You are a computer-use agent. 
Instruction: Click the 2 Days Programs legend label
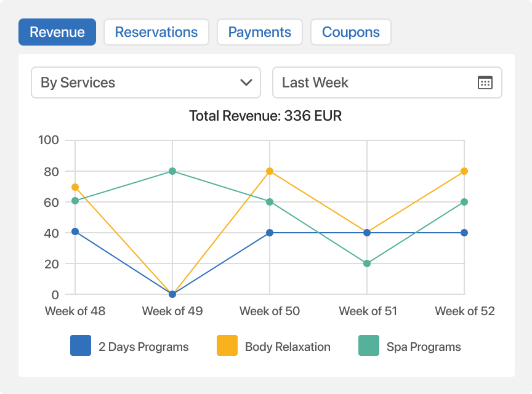tap(143, 347)
